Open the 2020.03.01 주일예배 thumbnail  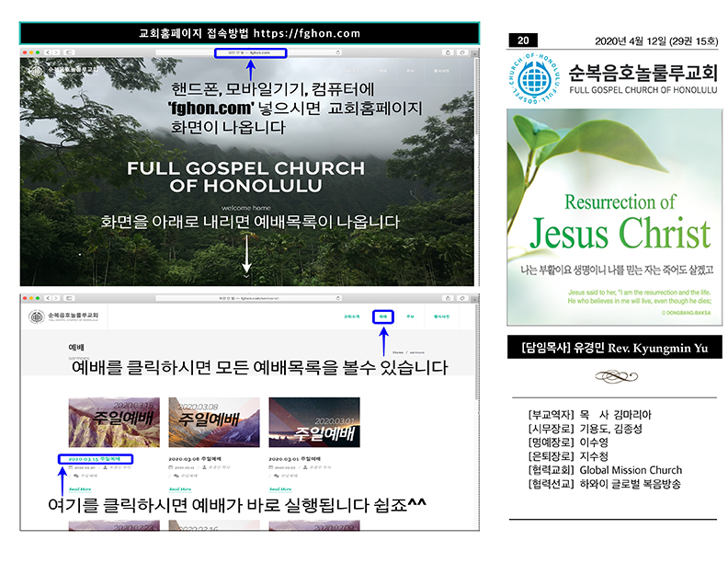(x=314, y=422)
